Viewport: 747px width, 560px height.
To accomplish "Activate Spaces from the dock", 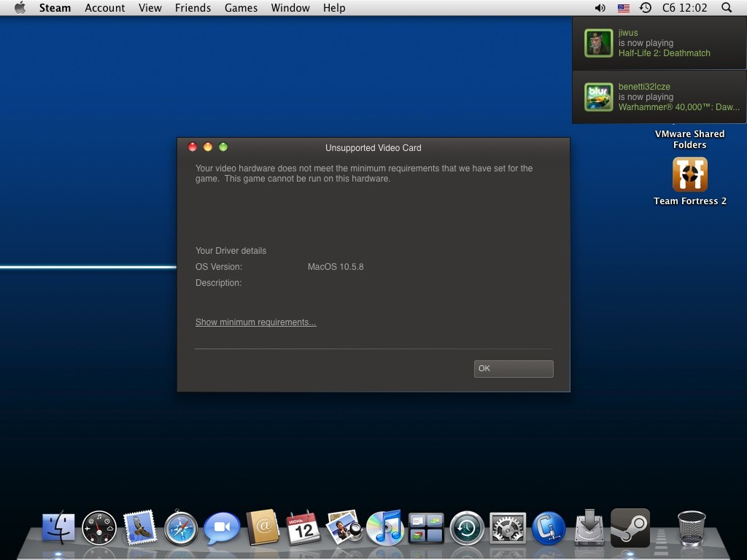I will (426, 528).
